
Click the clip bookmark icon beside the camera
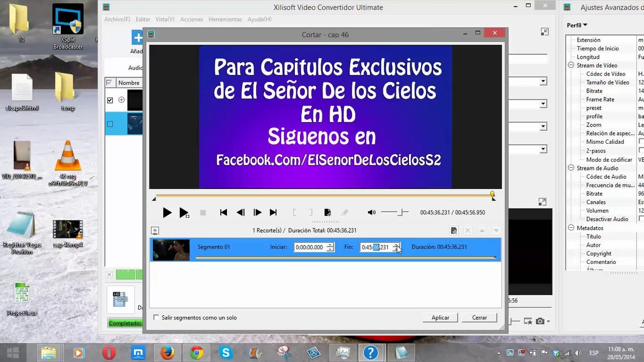click(x=528, y=321)
